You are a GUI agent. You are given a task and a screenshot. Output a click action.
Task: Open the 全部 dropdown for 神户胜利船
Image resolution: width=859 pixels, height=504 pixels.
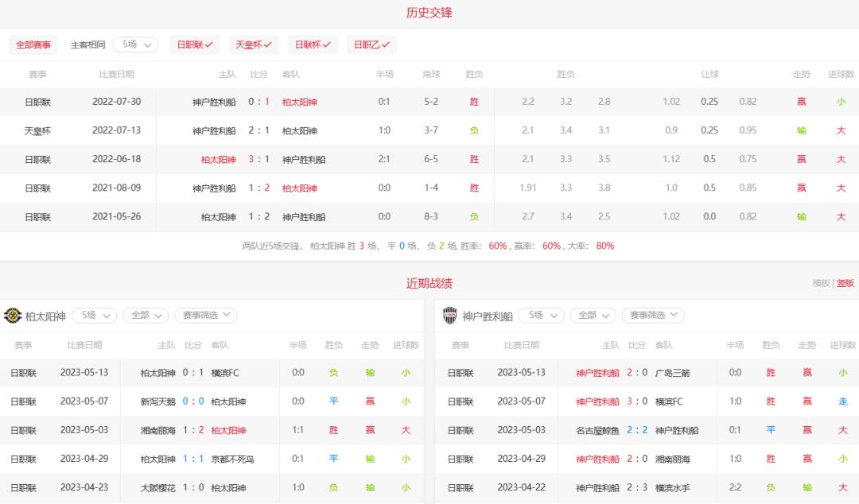point(593,315)
